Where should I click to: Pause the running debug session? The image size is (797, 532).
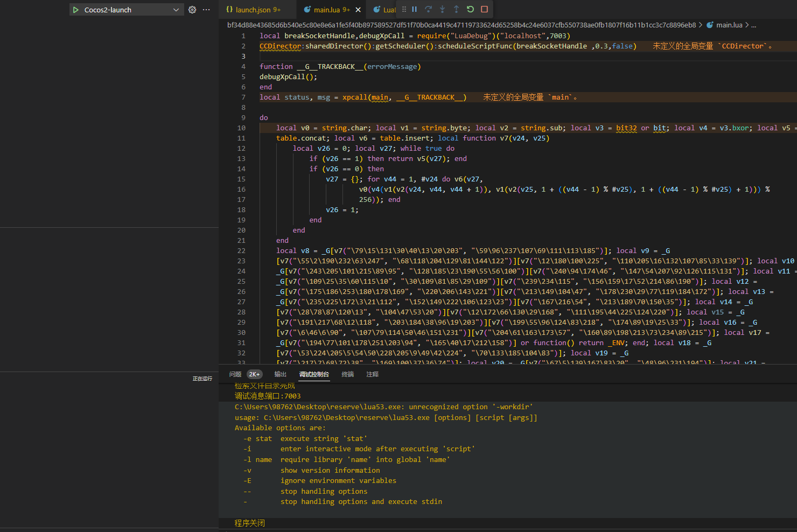click(414, 9)
